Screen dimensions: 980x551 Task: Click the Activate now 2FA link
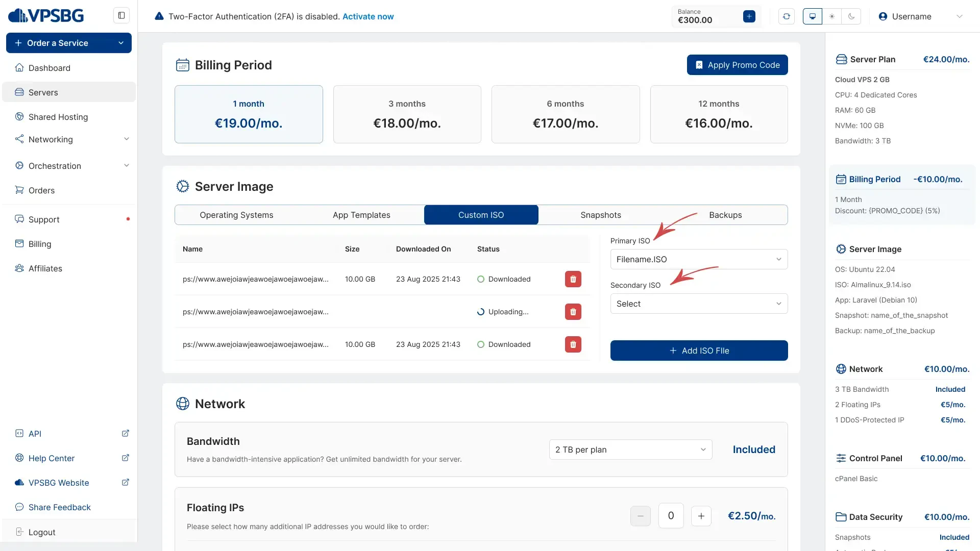[368, 16]
